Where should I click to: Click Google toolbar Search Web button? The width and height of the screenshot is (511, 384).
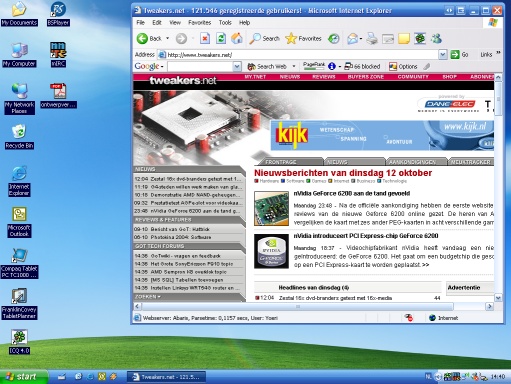point(267,66)
